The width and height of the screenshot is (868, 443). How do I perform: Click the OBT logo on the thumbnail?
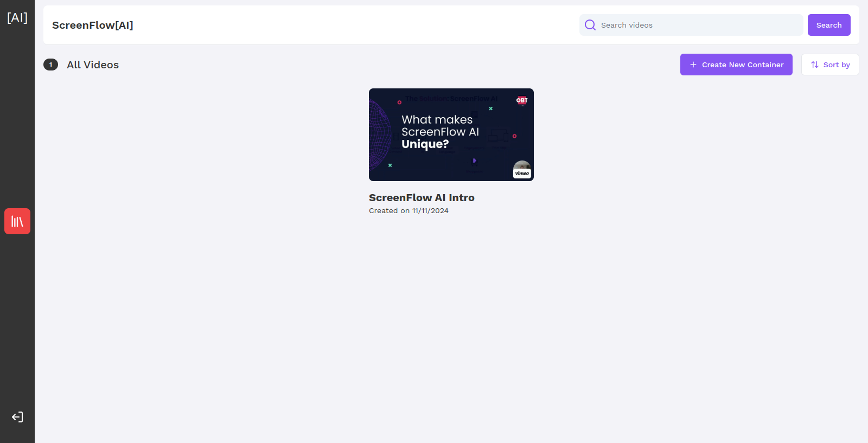coord(522,100)
